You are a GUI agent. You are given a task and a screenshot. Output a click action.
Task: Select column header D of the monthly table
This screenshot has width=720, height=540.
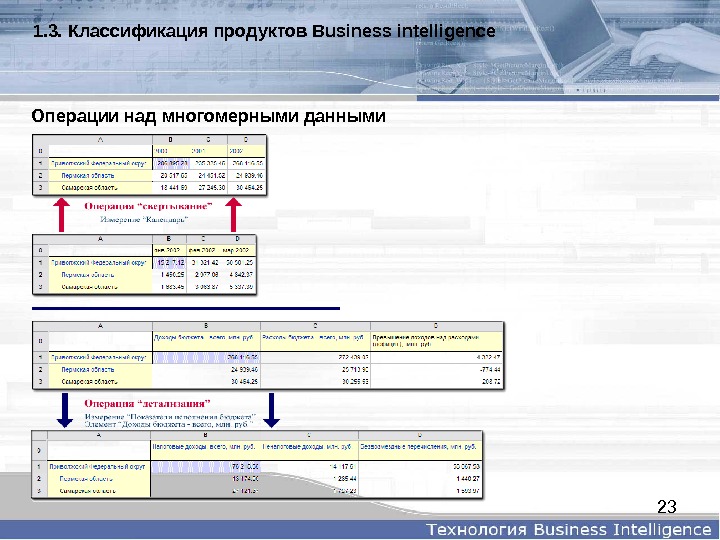237,239
